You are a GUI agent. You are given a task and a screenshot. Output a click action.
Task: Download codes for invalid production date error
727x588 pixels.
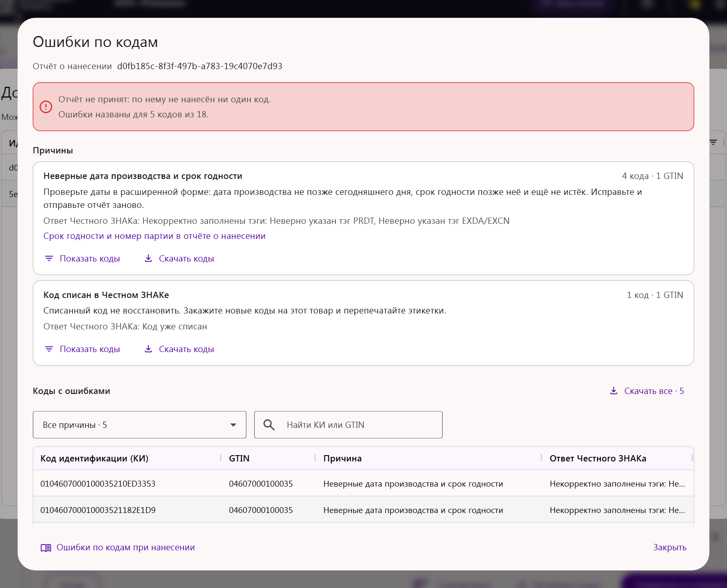tap(179, 259)
